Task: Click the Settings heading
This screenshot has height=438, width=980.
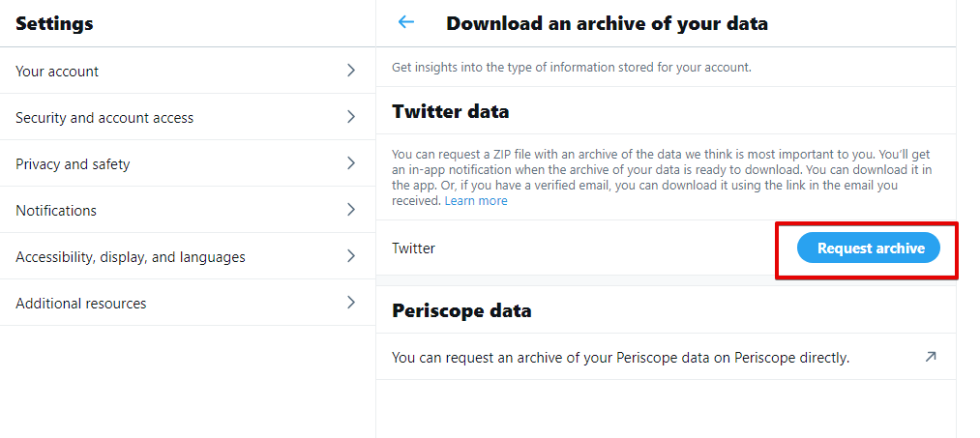Action: pyautogui.click(x=54, y=23)
